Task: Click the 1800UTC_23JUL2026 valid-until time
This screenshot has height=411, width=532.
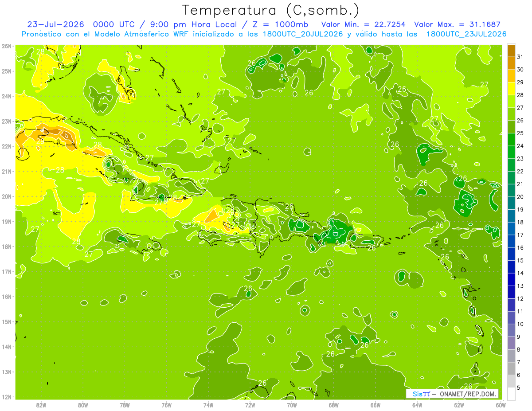Action: [466, 34]
